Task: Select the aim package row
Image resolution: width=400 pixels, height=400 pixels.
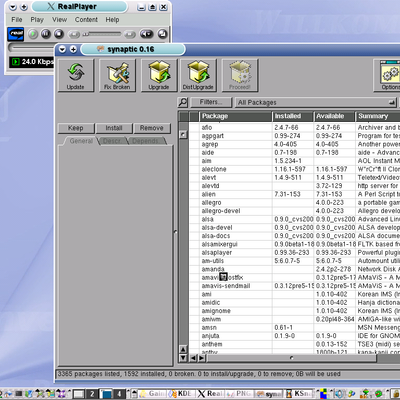Action: tap(294, 161)
